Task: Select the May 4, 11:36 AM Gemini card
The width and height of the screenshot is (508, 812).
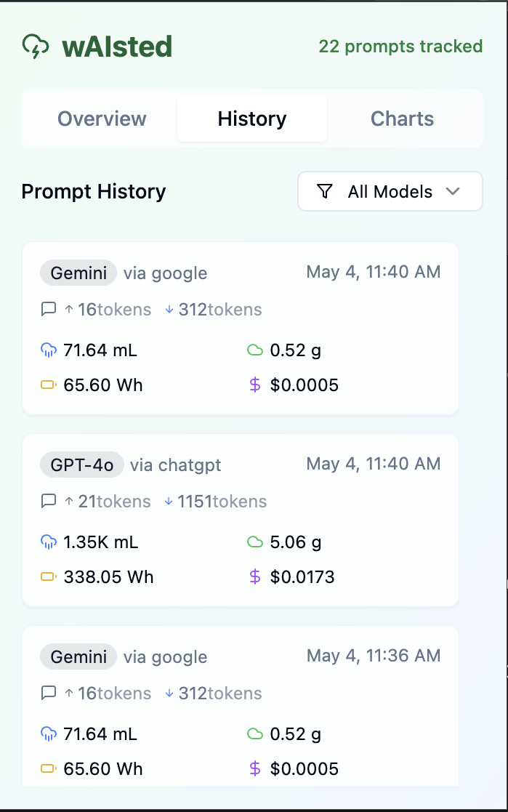Action: [x=241, y=705]
